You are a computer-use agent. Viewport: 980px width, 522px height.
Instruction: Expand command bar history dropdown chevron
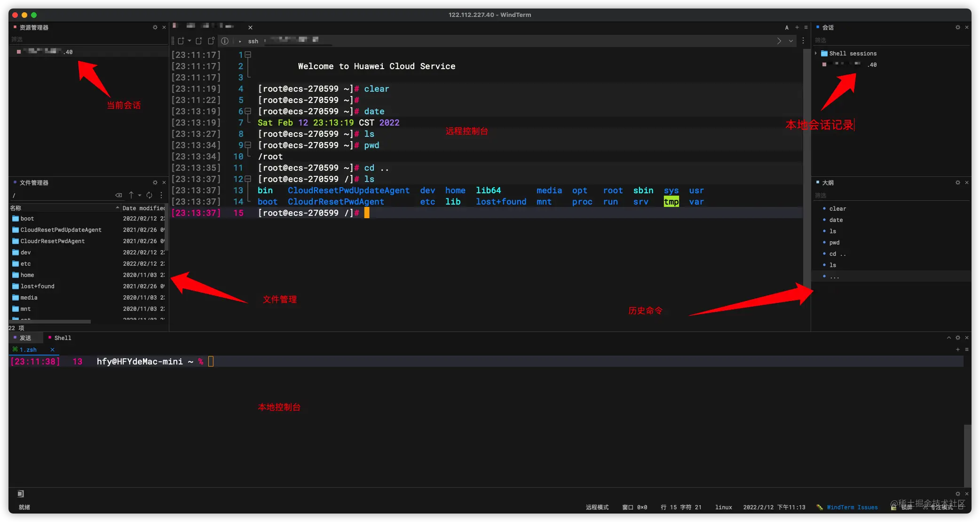tap(791, 41)
